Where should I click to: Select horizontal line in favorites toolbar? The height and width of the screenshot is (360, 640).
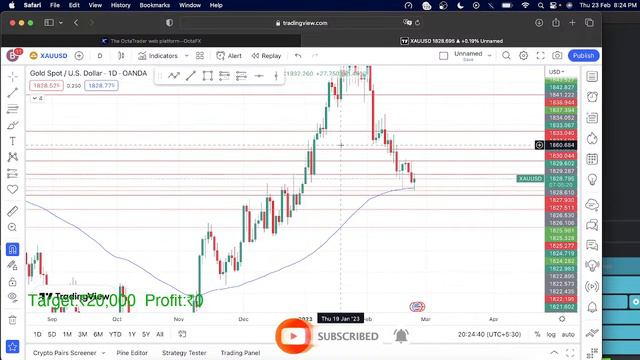pos(259,76)
